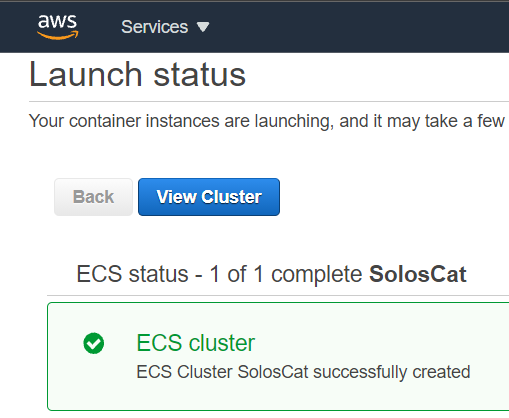
Task: Click the "Services" text label in header
Action: coord(155,27)
